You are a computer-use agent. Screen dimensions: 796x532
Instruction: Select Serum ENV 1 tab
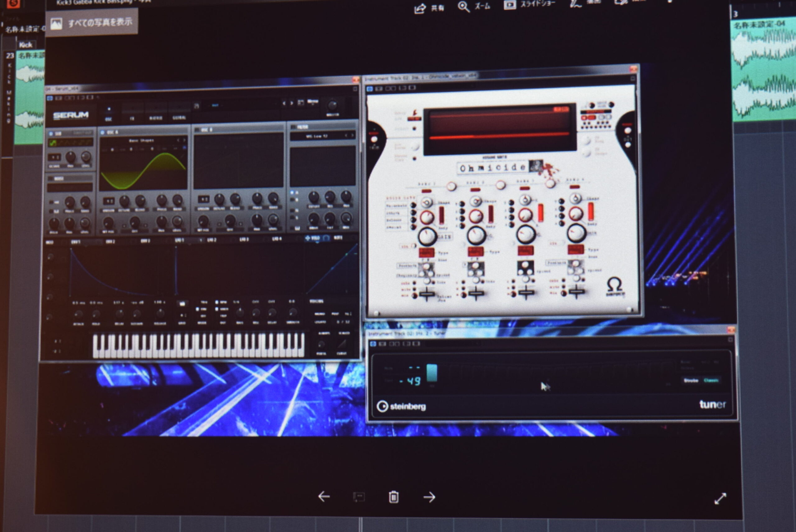tap(75, 242)
